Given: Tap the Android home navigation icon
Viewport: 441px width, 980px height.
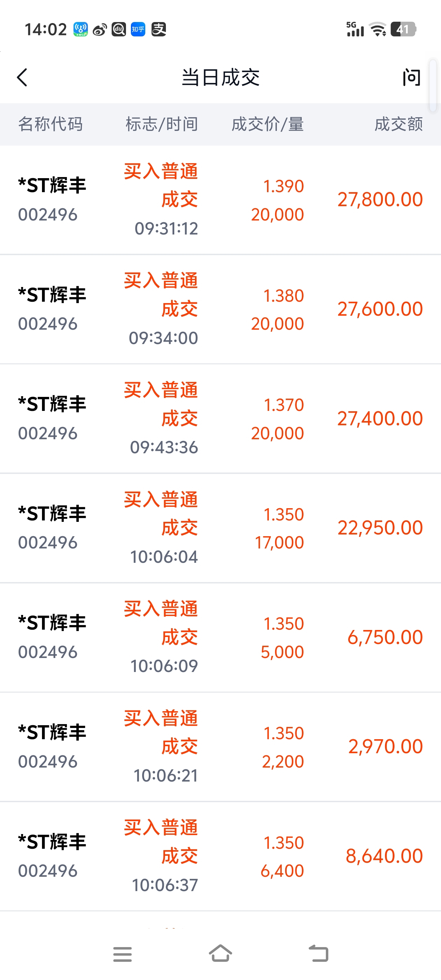Looking at the screenshot, I should (220, 953).
